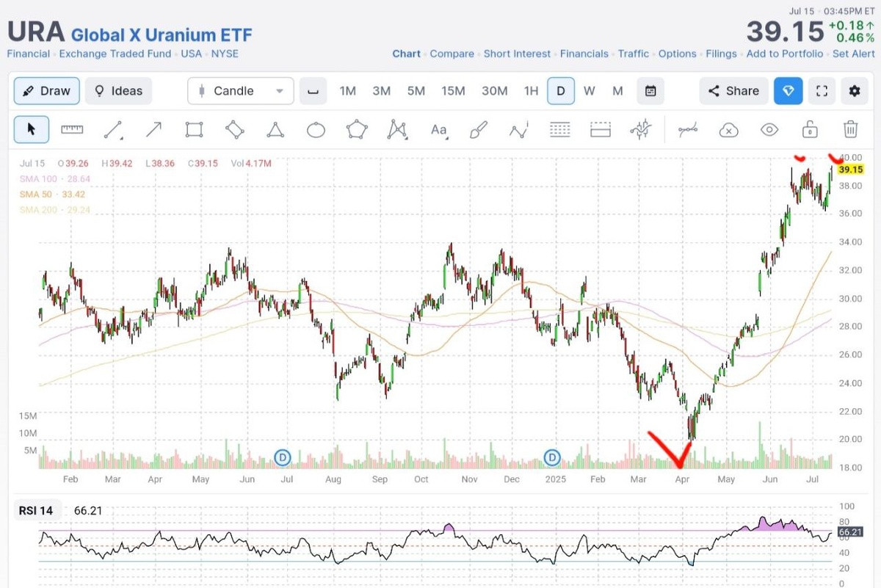Open the Short Interest tab
Viewport: 881px width, 588px height.
[518, 54]
